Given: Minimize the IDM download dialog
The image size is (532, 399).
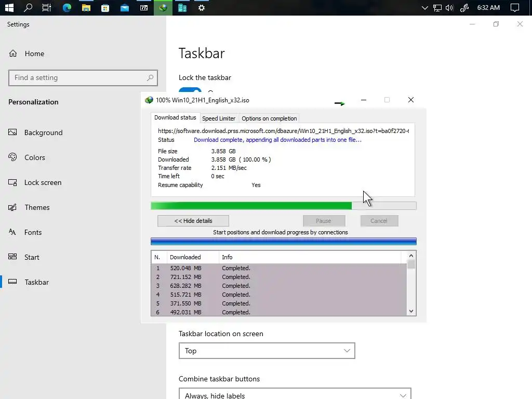Looking at the screenshot, I should 364,100.
